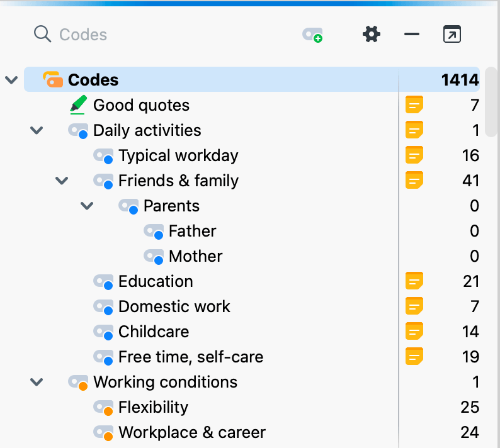This screenshot has width=500, height=448.
Task: Click the Typical workday code icon
Action: click(x=103, y=156)
